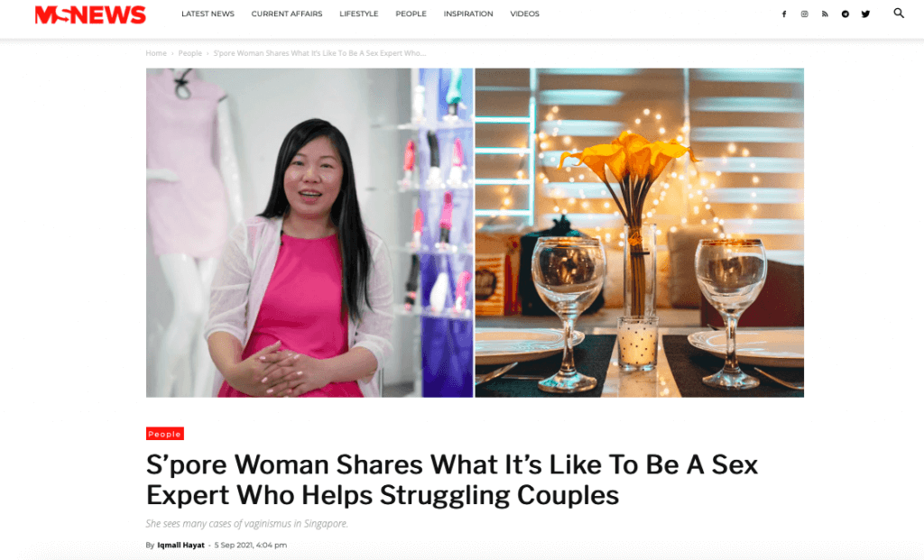
Task: Open the Lifestyle menu
Action: tap(359, 14)
